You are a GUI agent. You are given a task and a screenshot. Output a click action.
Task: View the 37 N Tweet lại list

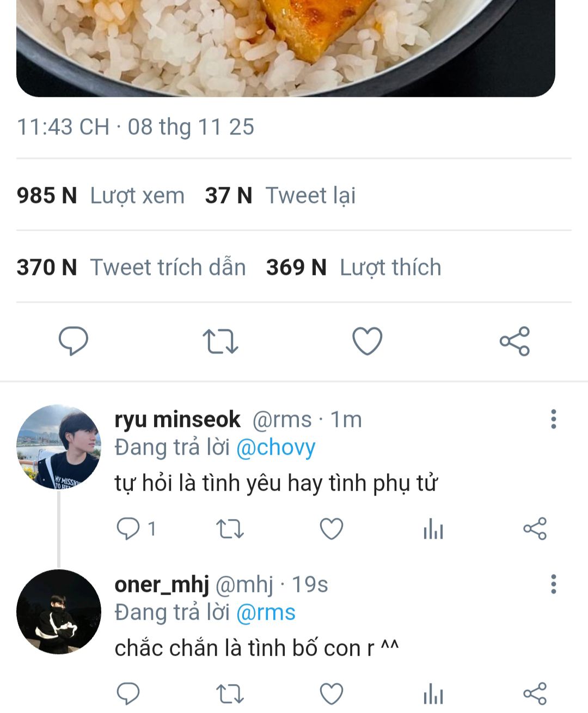[280, 196]
